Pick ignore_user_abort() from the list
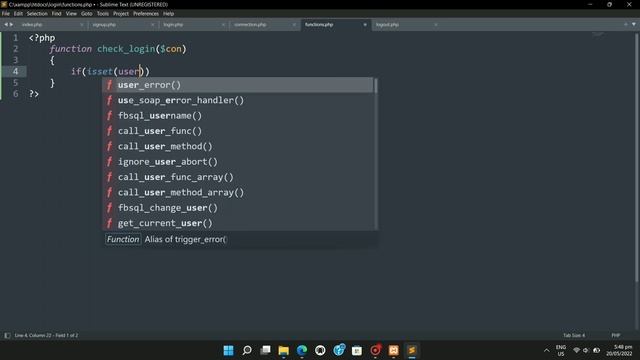This screenshot has height=360, width=640. pyautogui.click(x=238, y=162)
